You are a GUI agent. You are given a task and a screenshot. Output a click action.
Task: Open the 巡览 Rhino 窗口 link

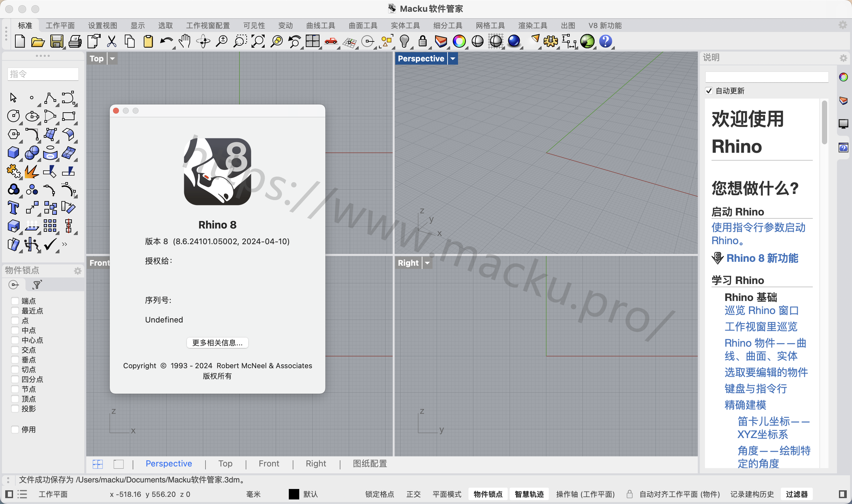(x=762, y=310)
